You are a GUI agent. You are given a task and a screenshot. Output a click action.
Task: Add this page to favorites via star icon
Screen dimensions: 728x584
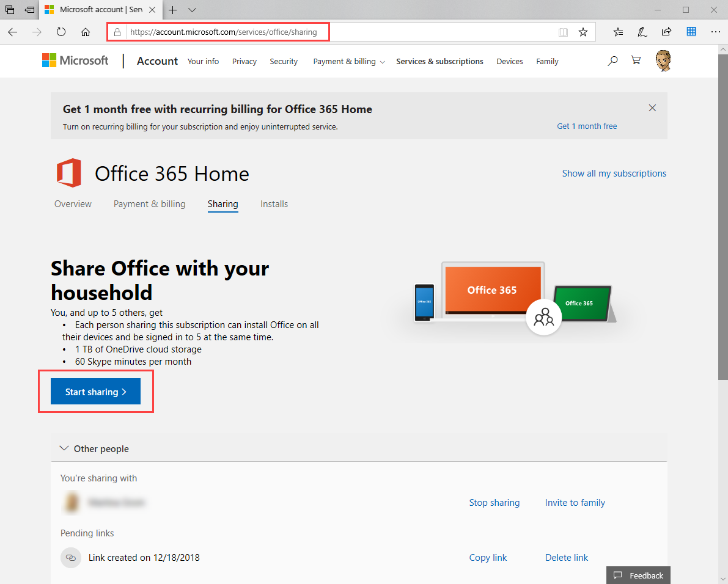click(x=583, y=32)
